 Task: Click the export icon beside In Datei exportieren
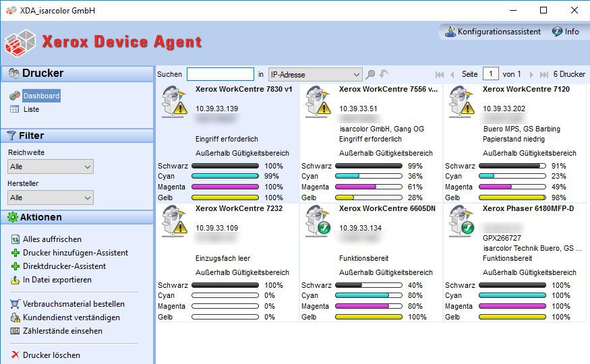[15, 280]
